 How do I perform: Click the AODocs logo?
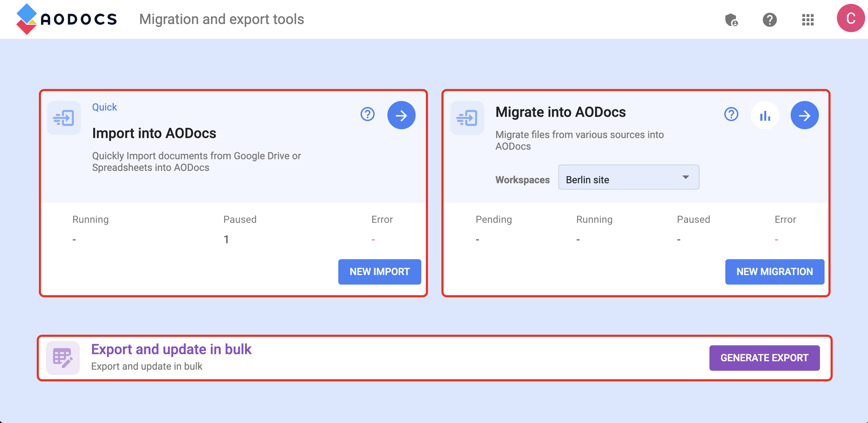tap(67, 19)
